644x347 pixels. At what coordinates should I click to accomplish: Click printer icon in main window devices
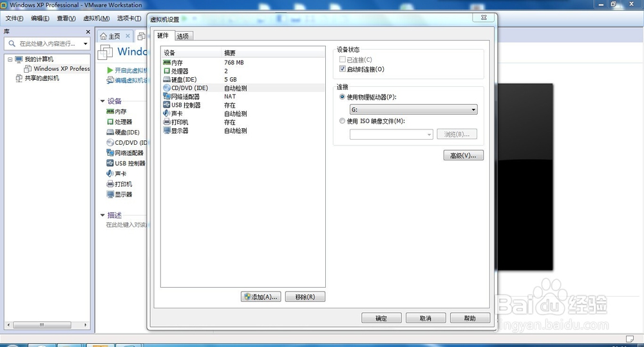[x=110, y=184]
